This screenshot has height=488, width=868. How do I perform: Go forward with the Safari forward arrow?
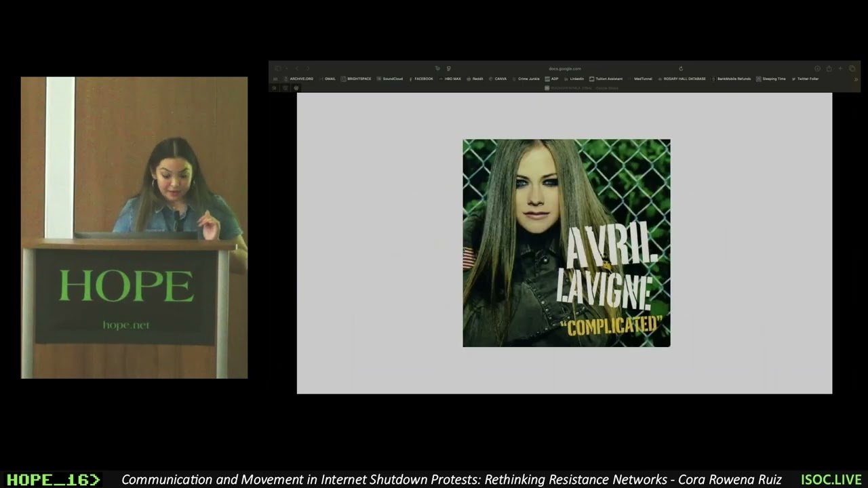[x=308, y=68]
